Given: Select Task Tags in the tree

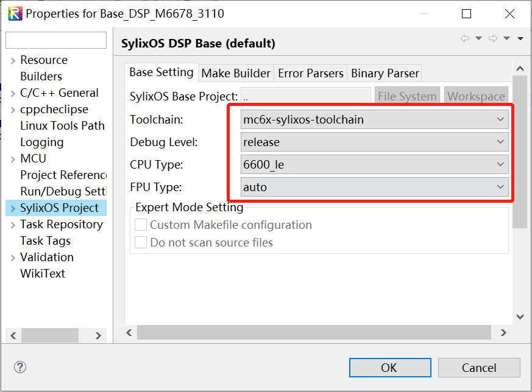Looking at the screenshot, I should tap(45, 240).
